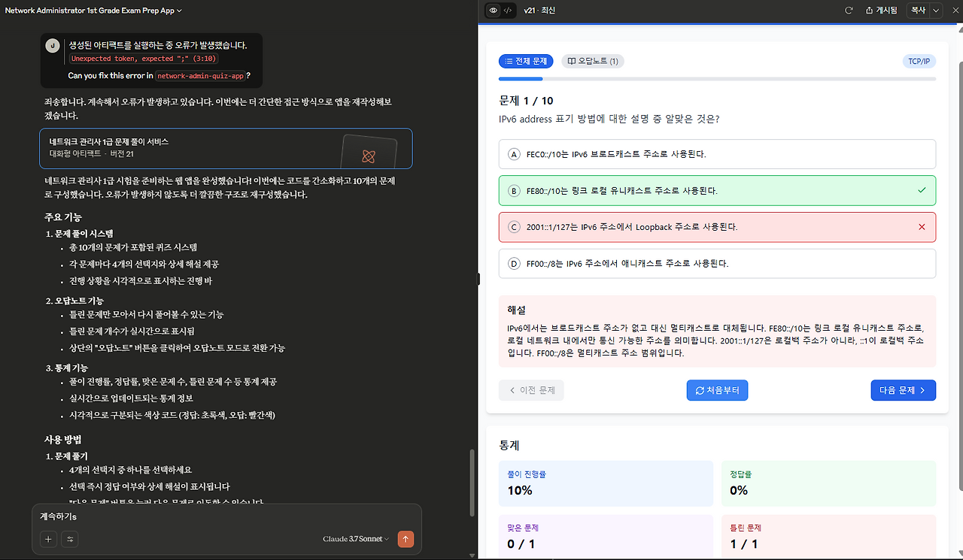Switch to the eye preview view
This screenshot has height=560, width=963.
pos(494,11)
